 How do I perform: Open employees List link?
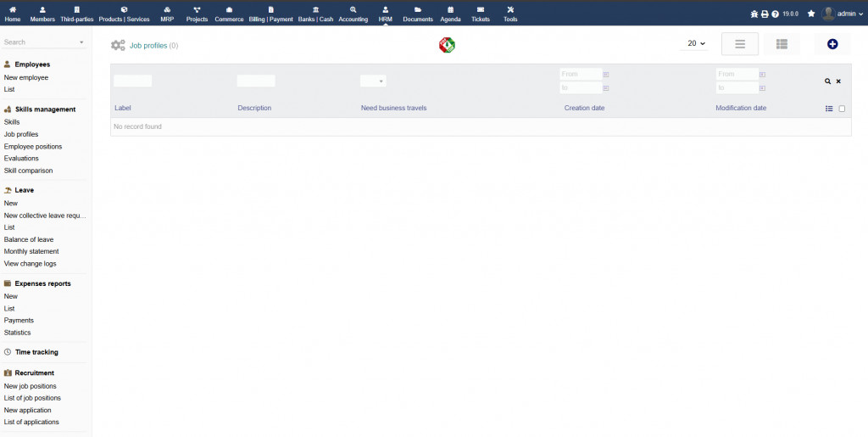coord(9,89)
